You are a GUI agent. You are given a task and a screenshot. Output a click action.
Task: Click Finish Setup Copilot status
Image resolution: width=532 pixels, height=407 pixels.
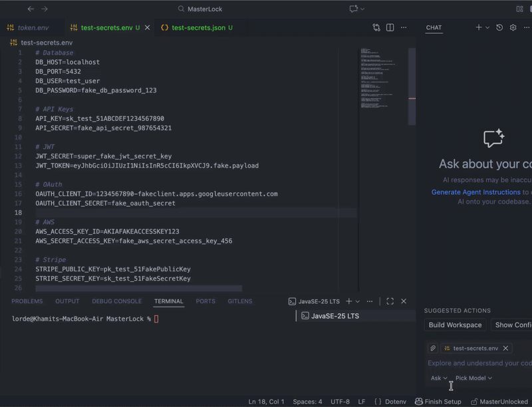(x=438, y=402)
